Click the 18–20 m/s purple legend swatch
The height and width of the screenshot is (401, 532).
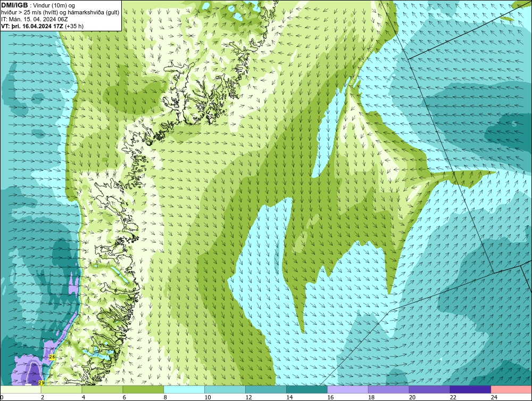[x=388, y=389]
